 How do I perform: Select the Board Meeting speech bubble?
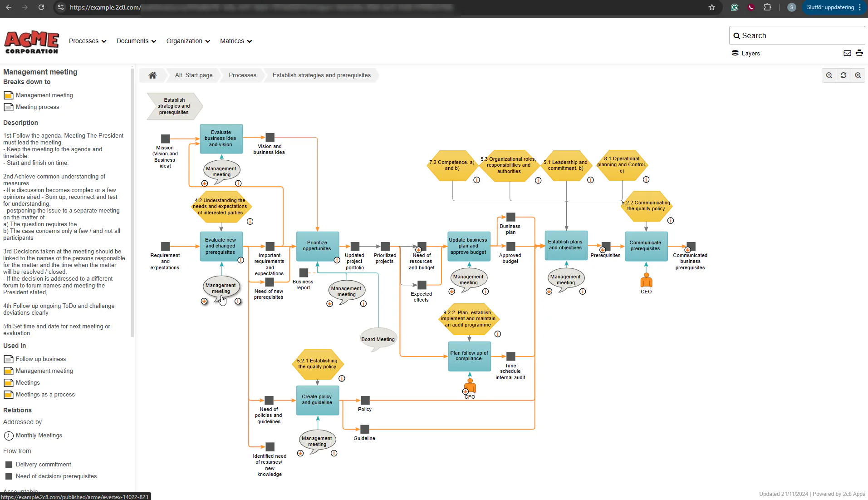pyautogui.click(x=378, y=339)
